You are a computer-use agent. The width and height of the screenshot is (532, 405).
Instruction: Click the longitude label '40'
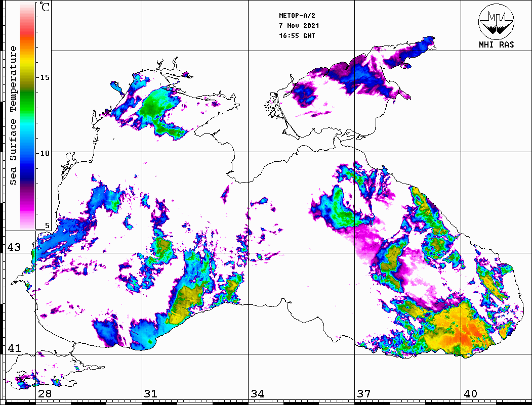coord(470,393)
